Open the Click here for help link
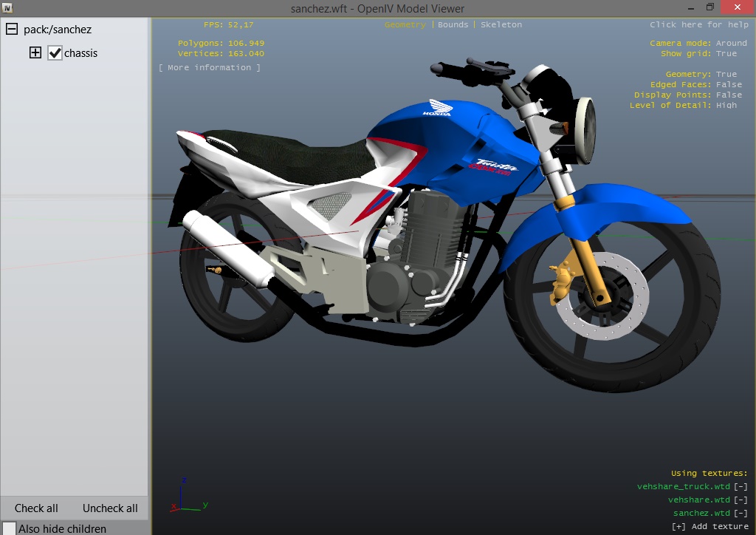The height and width of the screenshot is (535, 756). [x=698, y=24]
